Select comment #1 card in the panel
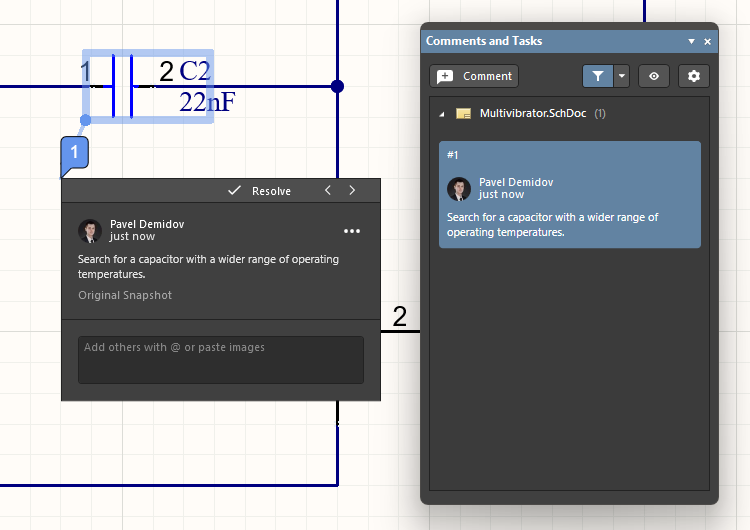The image size is (750, 530). pyautogui.click(x=570, y=194)
